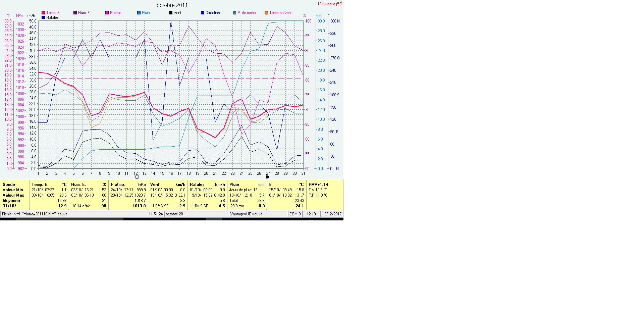Click the 'Sonde' row header in the table
644x313 pixels.
(9, 185)
